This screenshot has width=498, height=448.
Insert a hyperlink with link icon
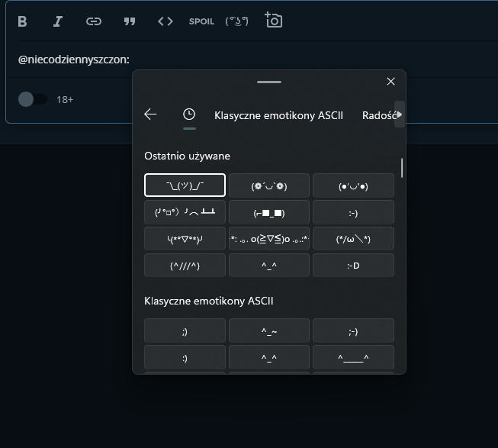pos(93,21)
